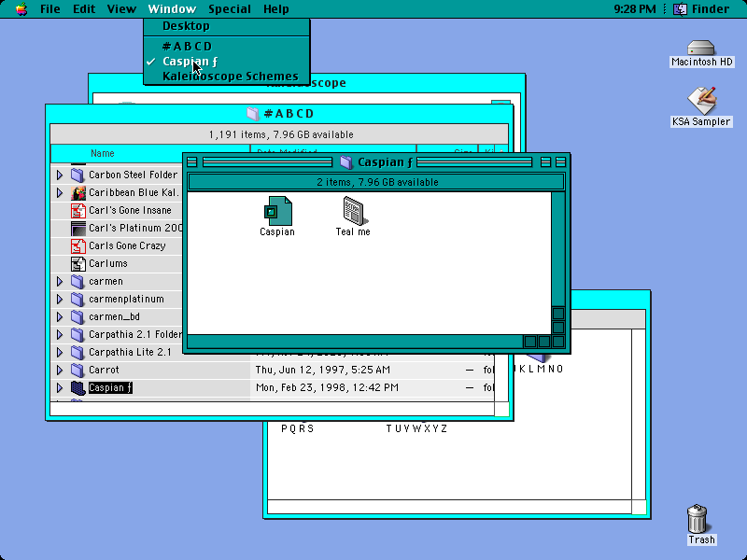Click the Carpathia Lite 2.1 folder icon
747x560 pixels.
[x=78, y=353]
